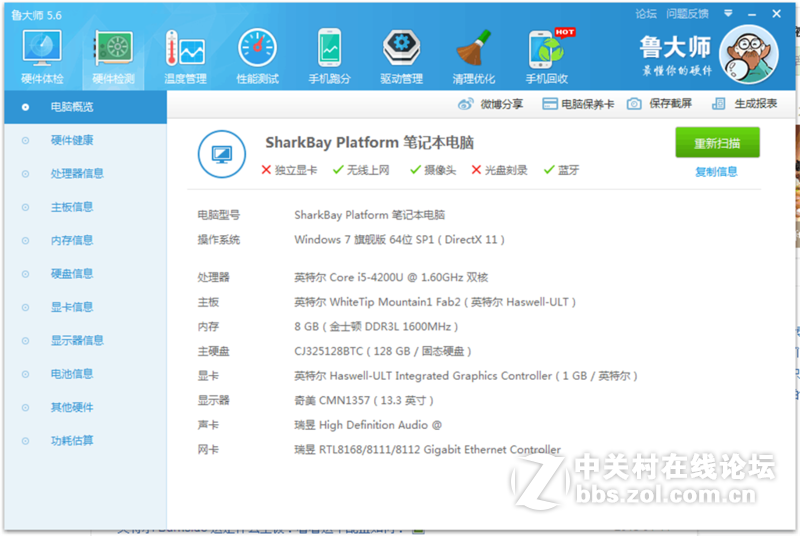Screen dimensions: 800x536
Task: Click the 无线上网 status indicator
Action: click(x=361, y=170)
